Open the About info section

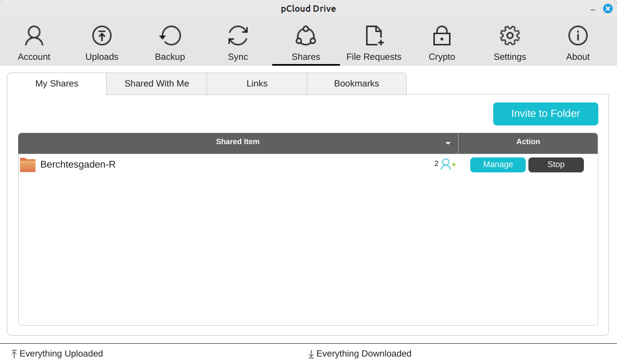click(578, 43)
